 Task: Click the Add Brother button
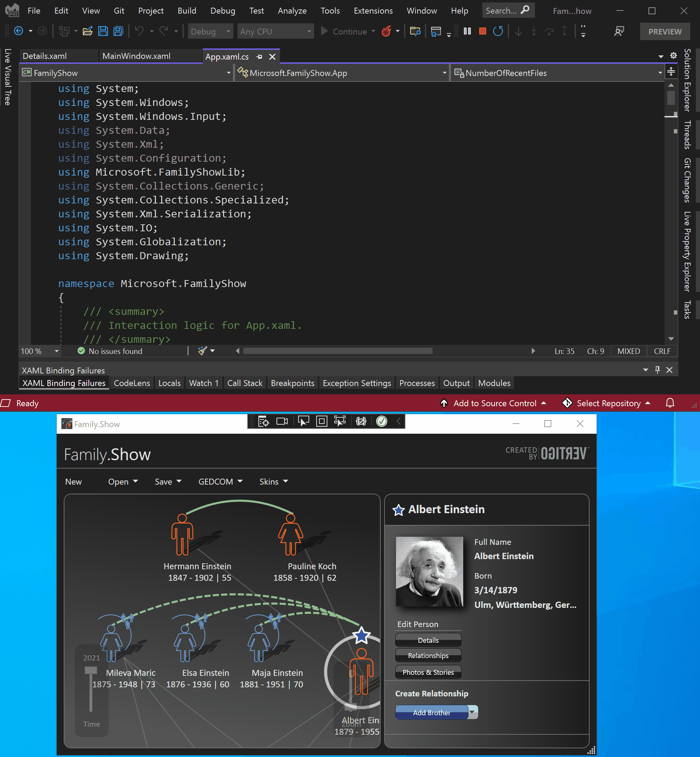click(x=431, y=711)
